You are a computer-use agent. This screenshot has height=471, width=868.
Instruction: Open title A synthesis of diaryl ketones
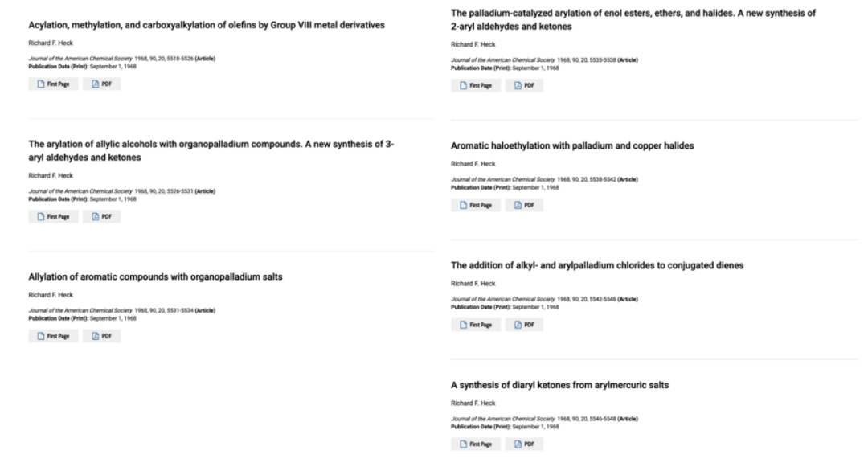(559, 385)
